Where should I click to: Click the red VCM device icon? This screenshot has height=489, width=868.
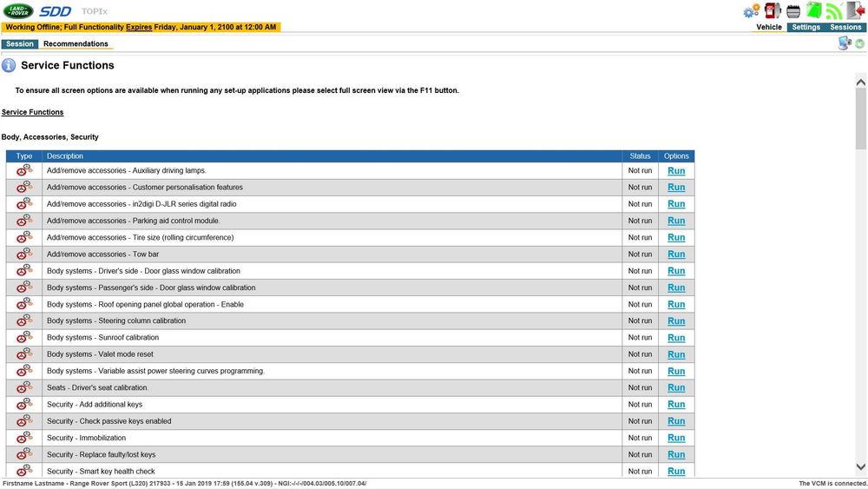point(773,10)
